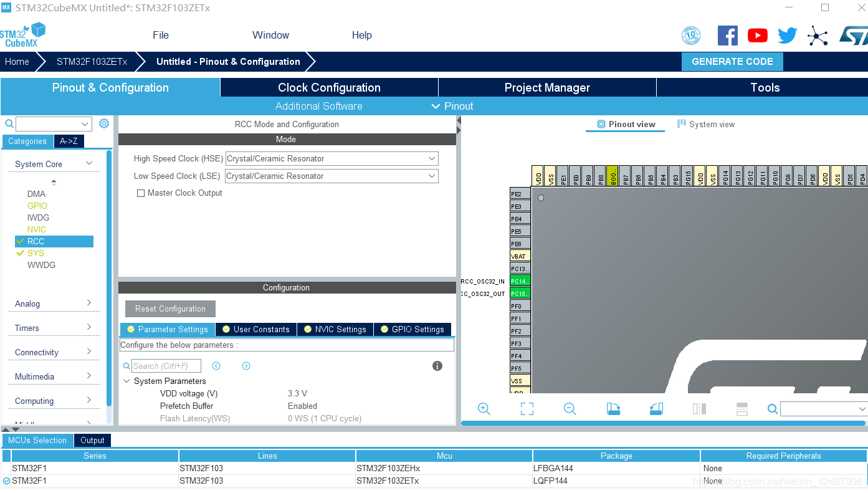Collapse System Parameters group
Image resolution: width=868 pixels, height=493 pixels.
click(x=126, y=381)
